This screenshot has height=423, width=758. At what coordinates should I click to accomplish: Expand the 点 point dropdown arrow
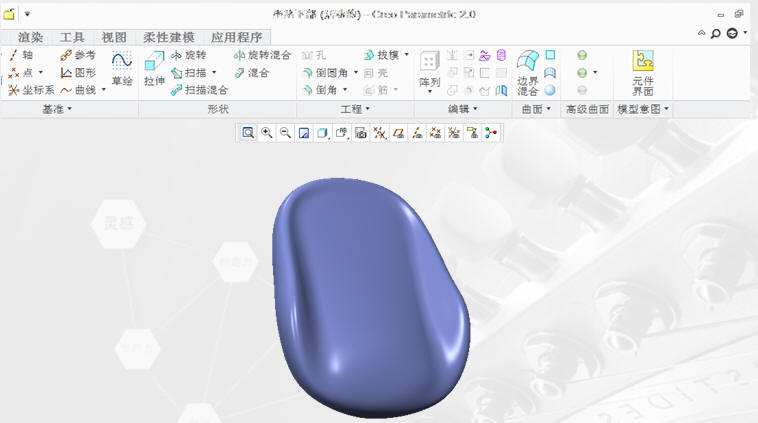coord(41,73)
